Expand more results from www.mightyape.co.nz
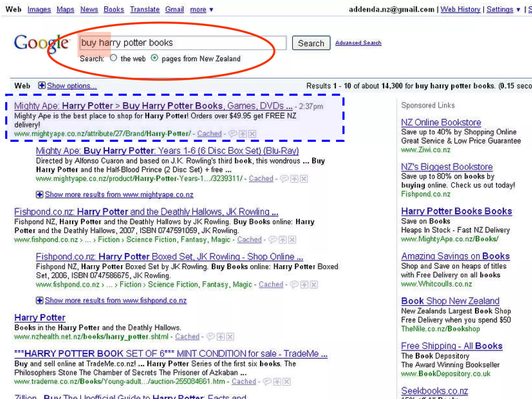This screenshot has height=399, width=532. pyautogui.click(x=39, y=195)
